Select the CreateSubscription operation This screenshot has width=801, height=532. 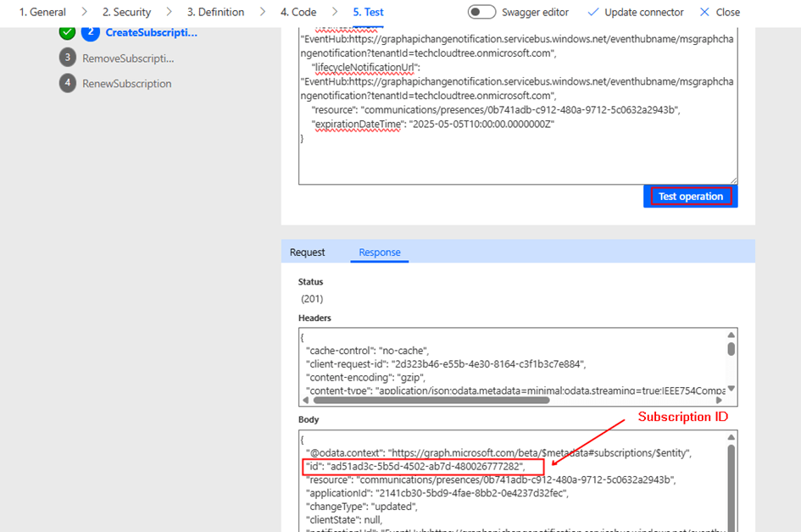click(151, 32)
